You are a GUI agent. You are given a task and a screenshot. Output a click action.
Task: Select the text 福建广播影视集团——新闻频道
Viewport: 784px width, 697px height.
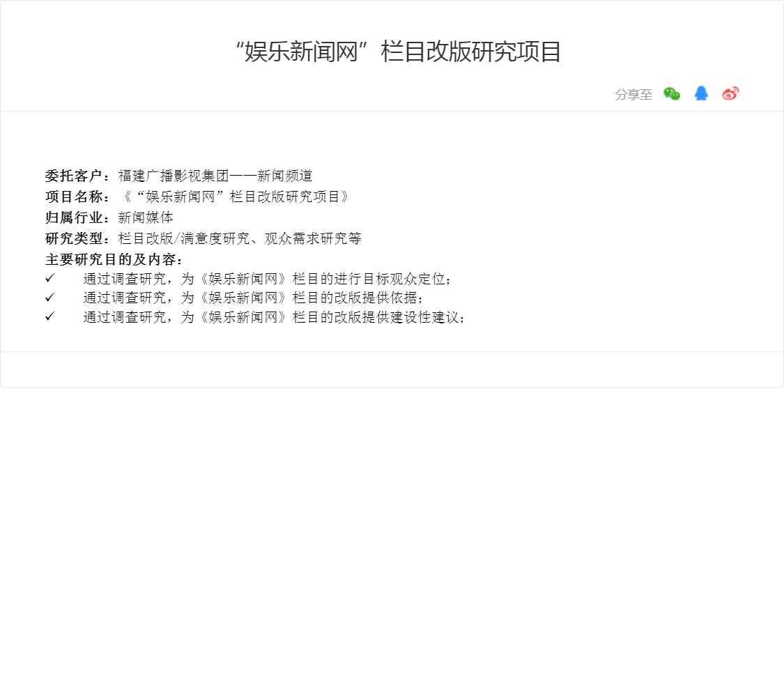pos(215,176)
